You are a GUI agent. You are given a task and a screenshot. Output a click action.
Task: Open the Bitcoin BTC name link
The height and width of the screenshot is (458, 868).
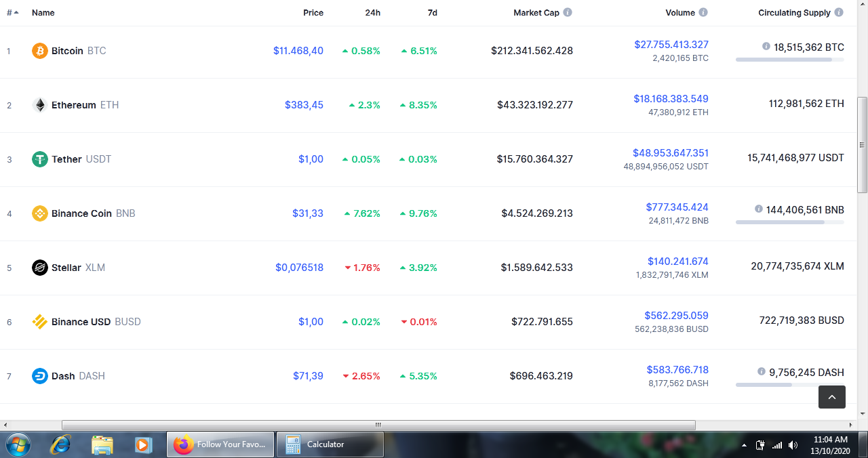tap(79, 51)
